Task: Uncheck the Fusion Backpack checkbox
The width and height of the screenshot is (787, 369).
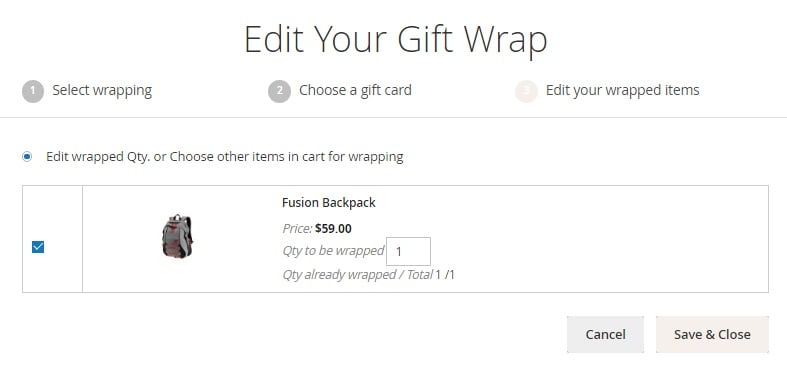Action: point(38,247)
